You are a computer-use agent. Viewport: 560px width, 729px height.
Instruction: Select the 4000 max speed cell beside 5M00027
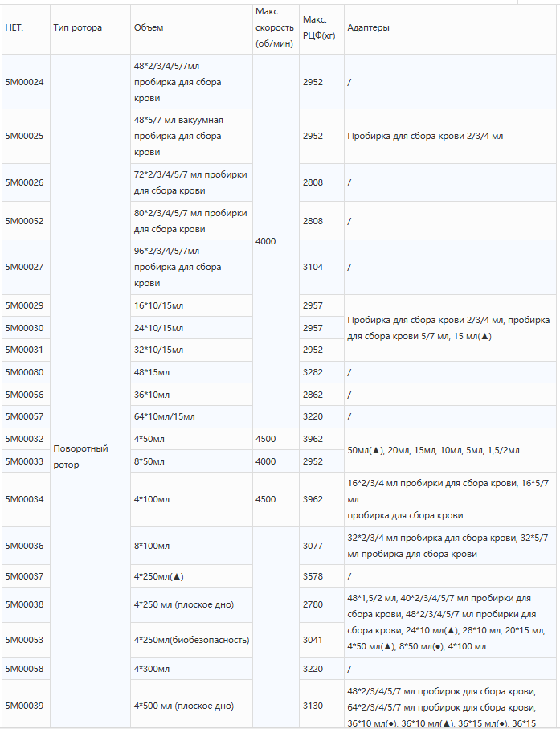click(266, 241)
